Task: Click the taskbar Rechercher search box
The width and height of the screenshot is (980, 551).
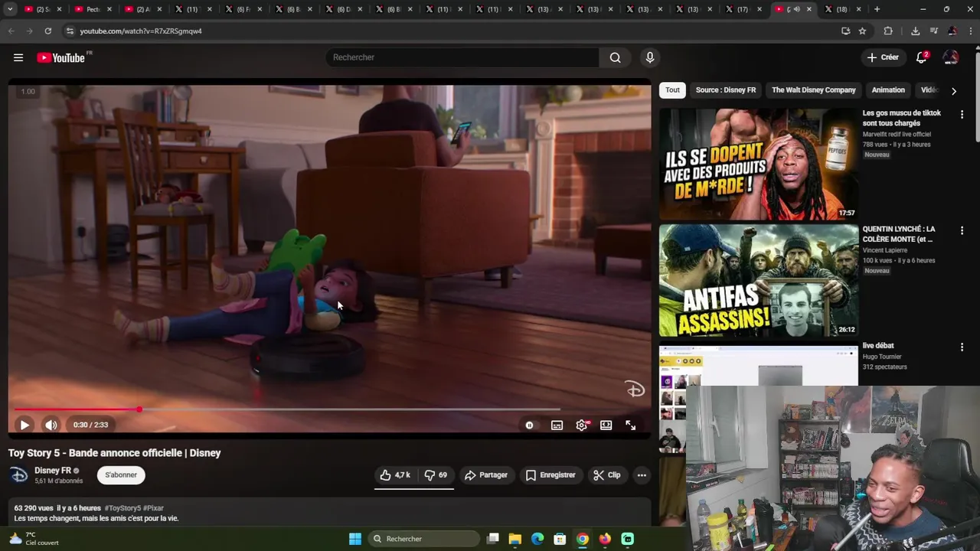Action: point(424,539)
